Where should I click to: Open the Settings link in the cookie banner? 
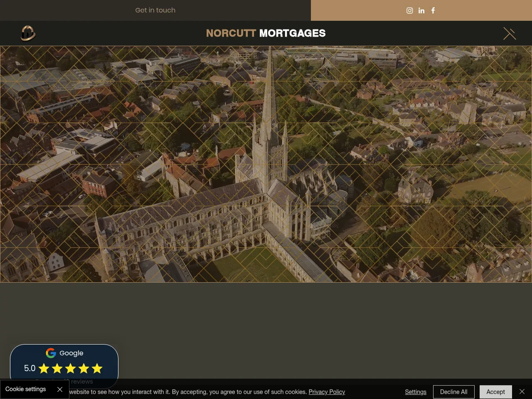(416, 392)
